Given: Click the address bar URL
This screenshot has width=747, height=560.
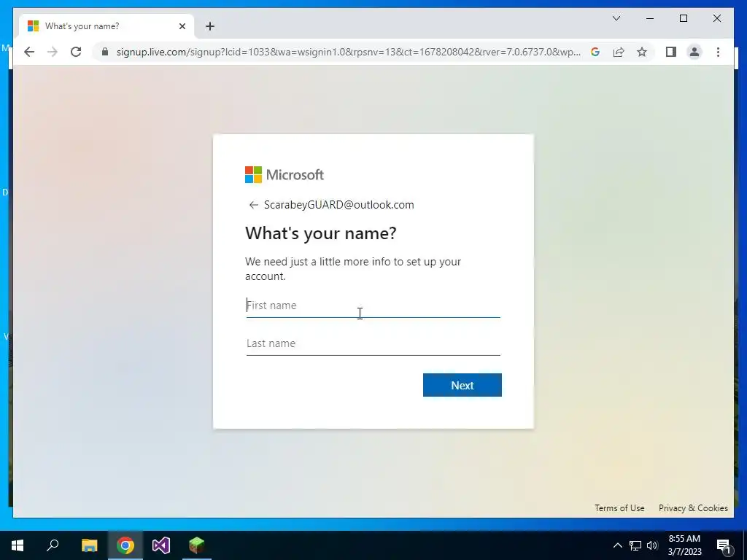Looking at the screenshot, I should [348, 52].
